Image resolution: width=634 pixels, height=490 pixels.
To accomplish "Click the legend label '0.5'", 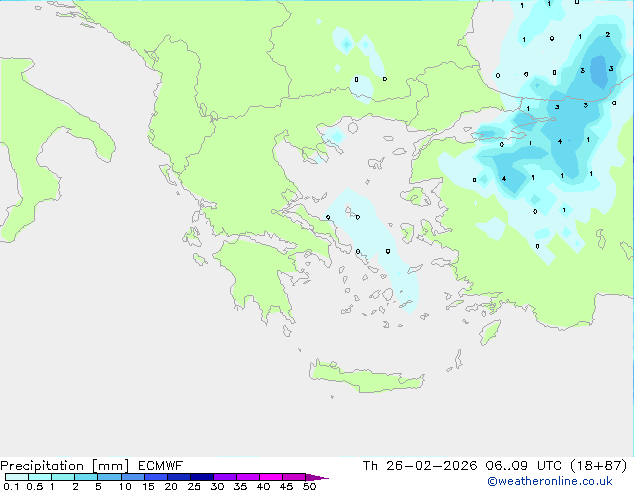I will (x=35, y=486).
